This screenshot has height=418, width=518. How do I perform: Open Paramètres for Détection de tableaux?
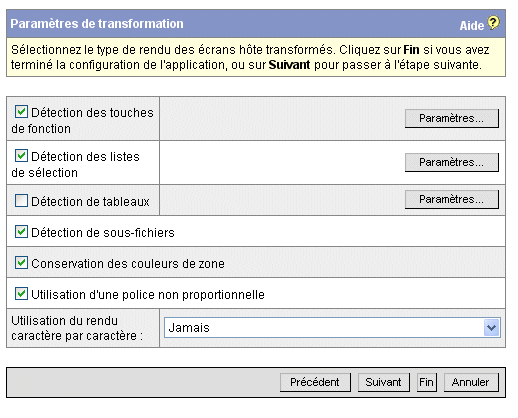click(x=452, y=199)
